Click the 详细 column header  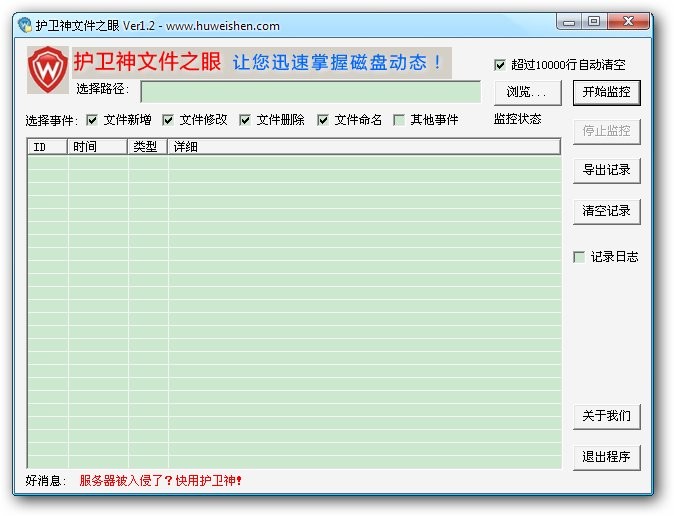[x=364, y=147]
